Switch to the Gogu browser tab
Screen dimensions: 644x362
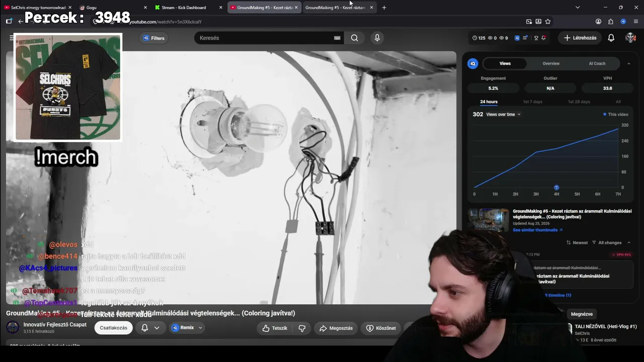[x=113, y=8]
